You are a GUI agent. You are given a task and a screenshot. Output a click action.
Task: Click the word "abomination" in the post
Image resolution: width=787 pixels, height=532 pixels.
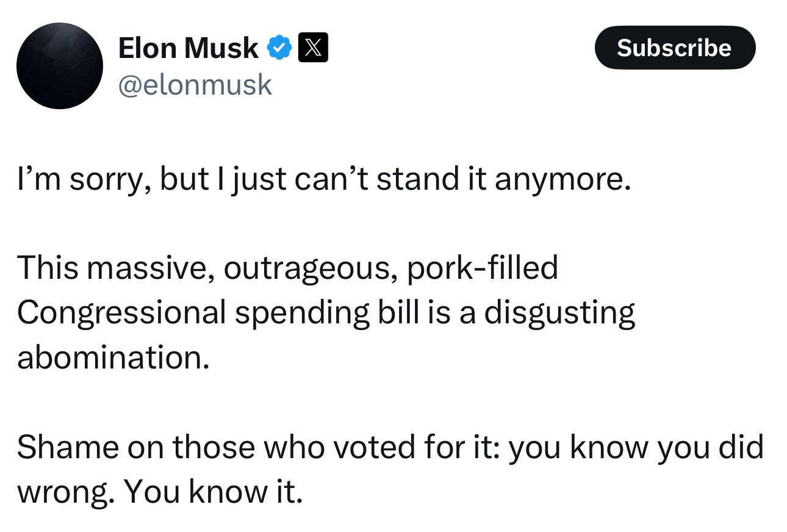click(x=113, y=357)
